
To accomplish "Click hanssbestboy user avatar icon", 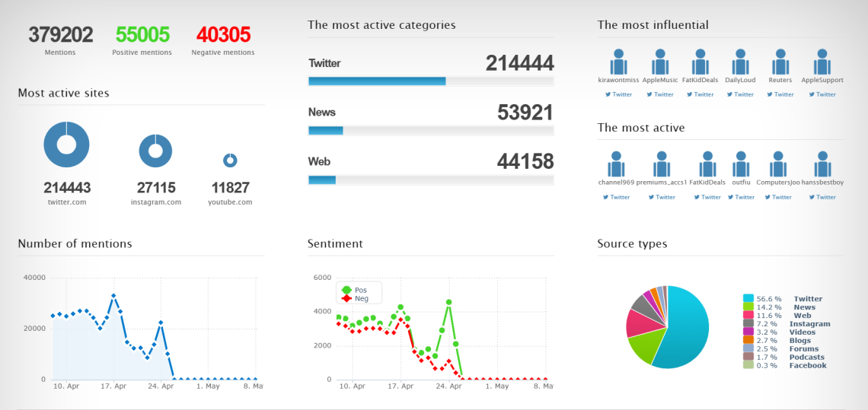I will point(822,164).
